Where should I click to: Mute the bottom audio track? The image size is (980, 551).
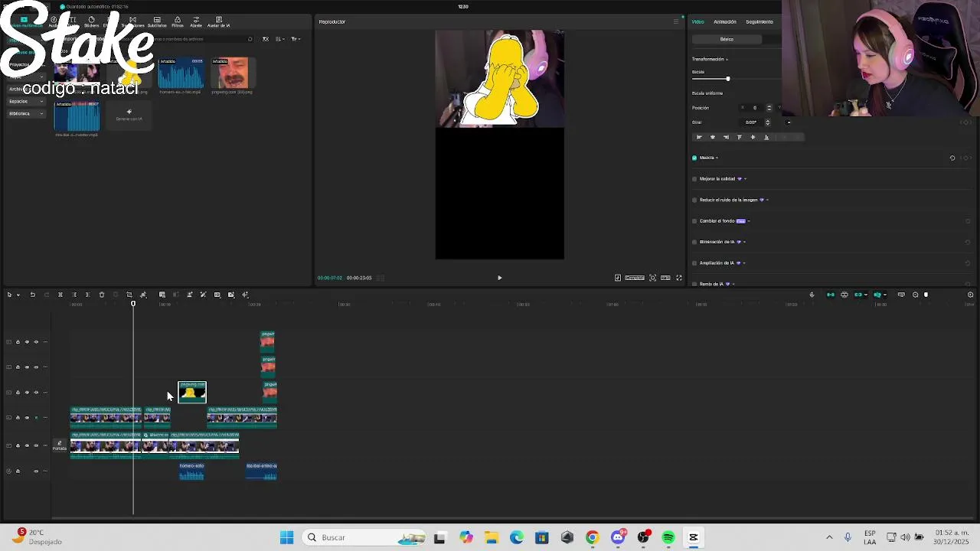pos(36,471)
